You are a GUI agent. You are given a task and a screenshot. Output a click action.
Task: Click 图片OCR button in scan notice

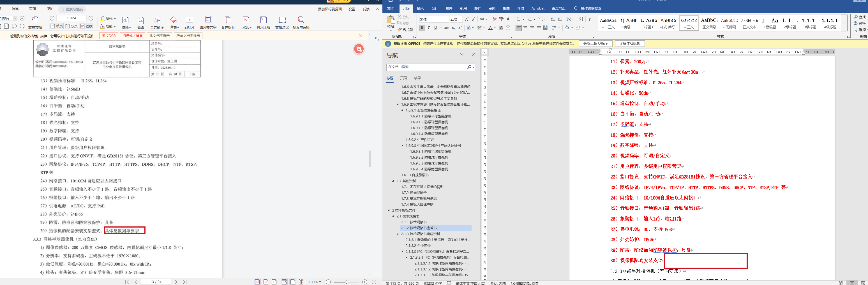(x=108, y=36)
